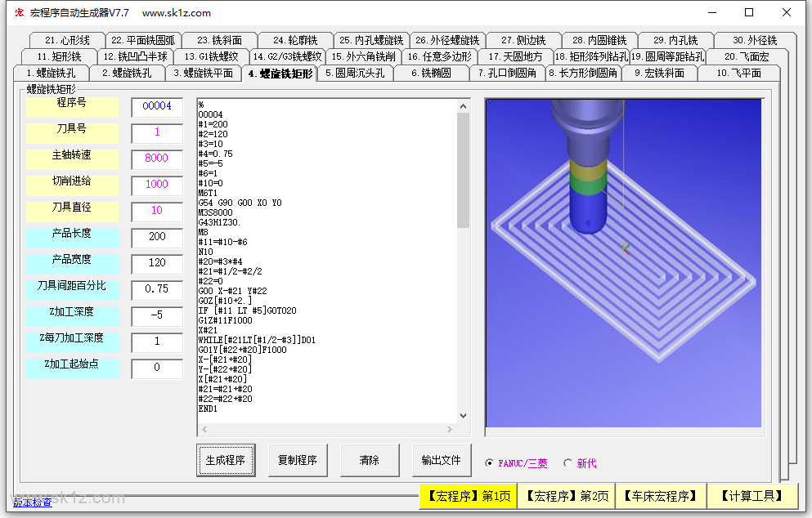The image size is (812, 518).
Task: Open the 22. 平面铣圆弧 tab
Action: (x=143, y=40)
